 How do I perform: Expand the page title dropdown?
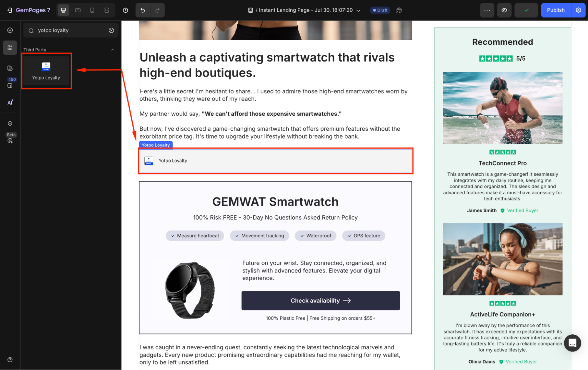point(358,10)
